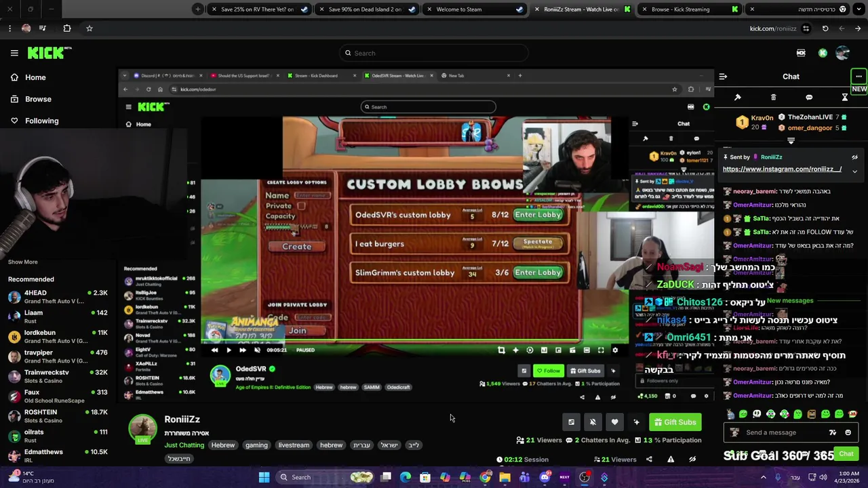Toggle hide stats eye-slash icon
This screenshot has width=868, height=488.
(x=692, y=459)
